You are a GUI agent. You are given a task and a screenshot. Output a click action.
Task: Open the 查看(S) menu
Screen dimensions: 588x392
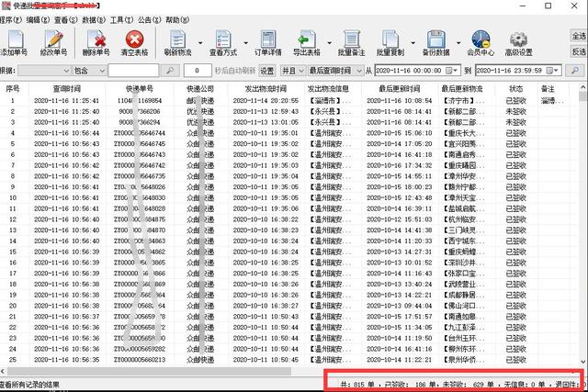(66, 20)
